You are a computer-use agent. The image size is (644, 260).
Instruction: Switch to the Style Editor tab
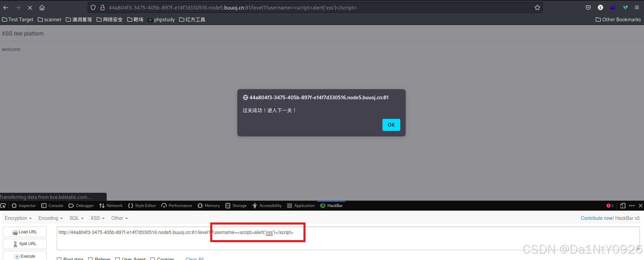coord(142,206)
